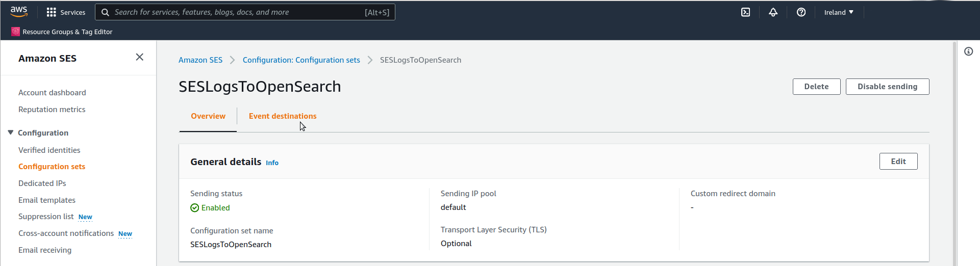The image size is (980, 266).
Task: Select the Overview tab
Action: 208,116
